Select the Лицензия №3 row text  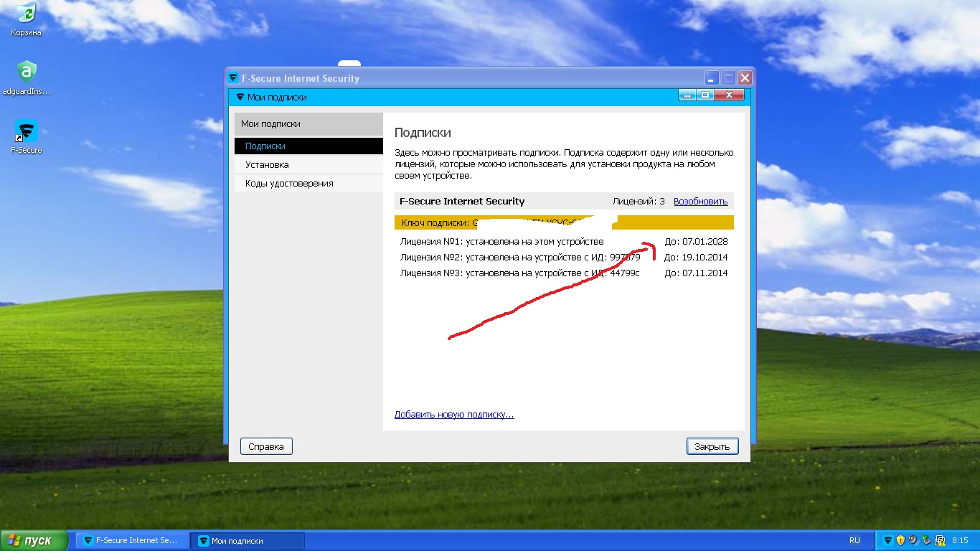[519, 273]
